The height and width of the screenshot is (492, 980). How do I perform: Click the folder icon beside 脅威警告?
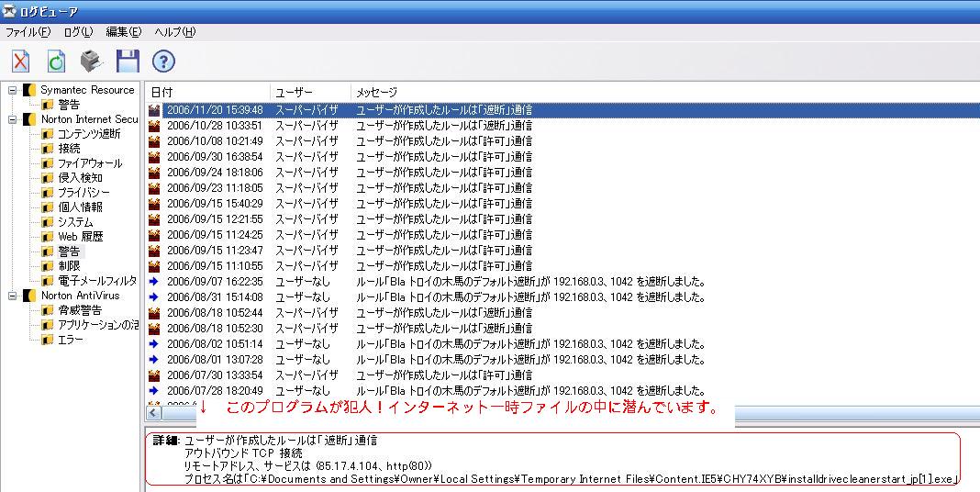click(x=48, y=310)
